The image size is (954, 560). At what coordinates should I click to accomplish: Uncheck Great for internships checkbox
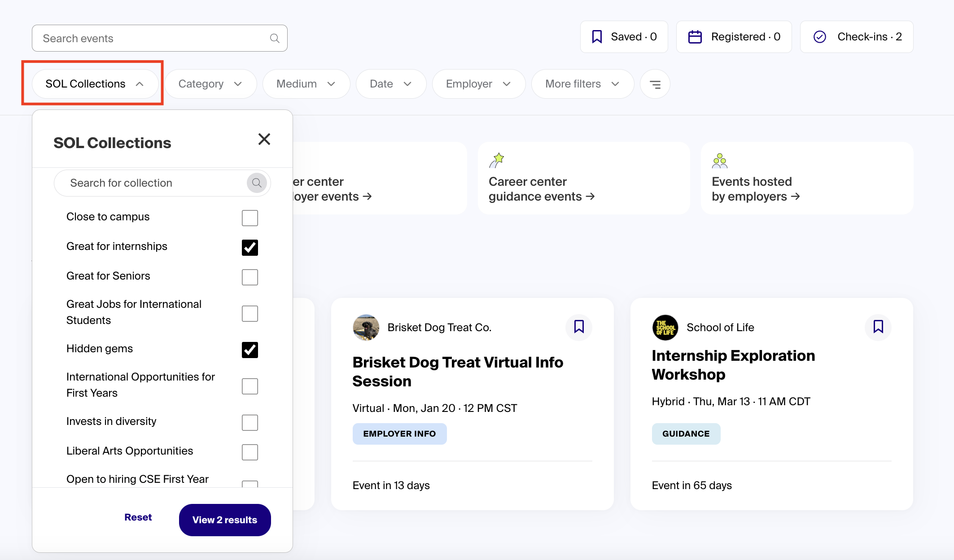click(250, 248)
